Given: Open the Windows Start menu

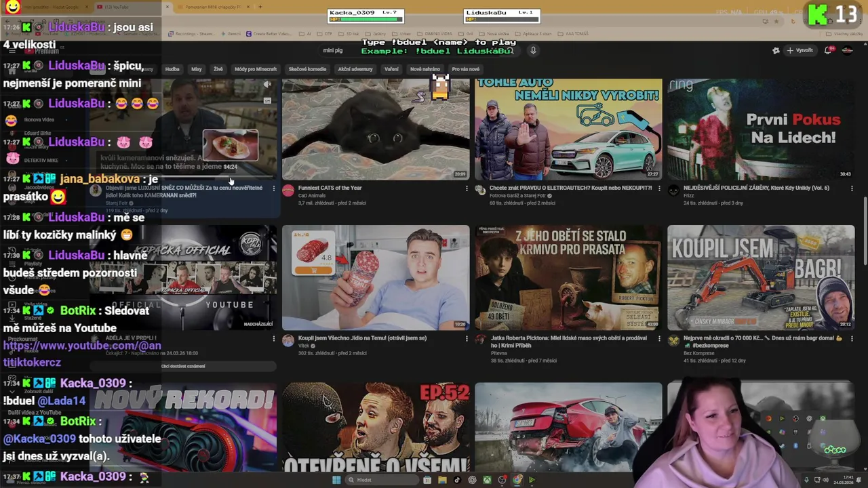Looking at the screenshot, I should click(x=336, y=480).
